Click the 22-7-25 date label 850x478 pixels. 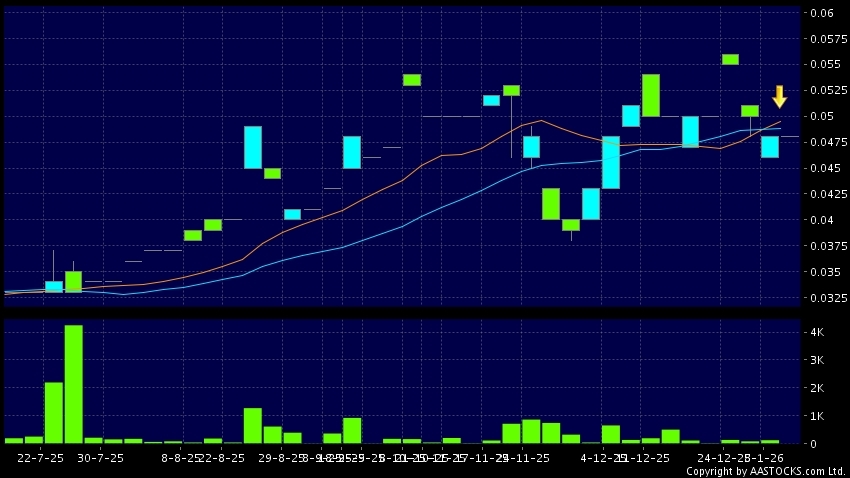point(41,457)
